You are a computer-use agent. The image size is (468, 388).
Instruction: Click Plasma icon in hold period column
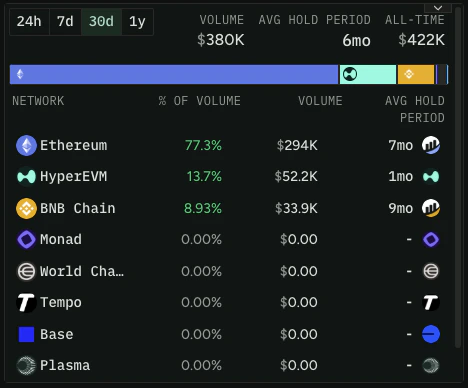pos(431,365)
